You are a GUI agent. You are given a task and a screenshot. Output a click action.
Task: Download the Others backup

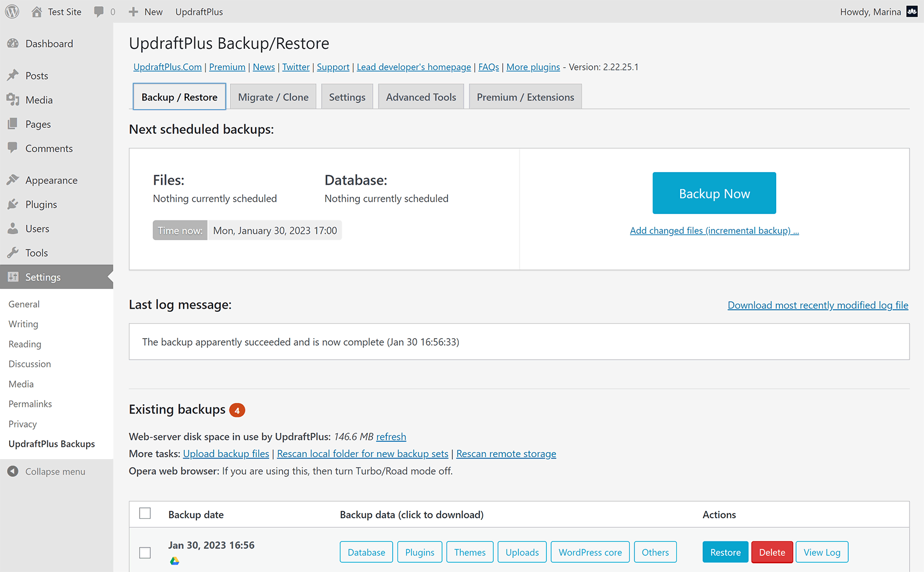click(x=655, y=552)
